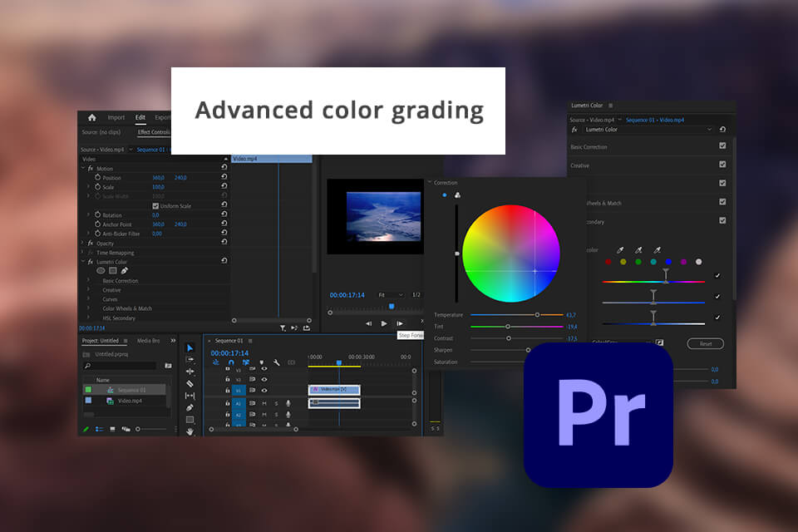Reset the Motion effect
798x532 pixels.
(x=224, y=167)
